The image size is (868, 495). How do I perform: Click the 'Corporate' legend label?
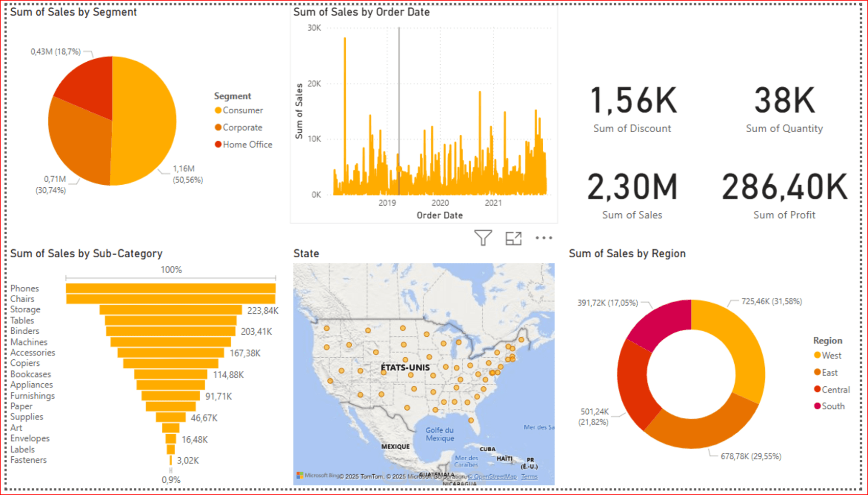[x=243, y=128]
